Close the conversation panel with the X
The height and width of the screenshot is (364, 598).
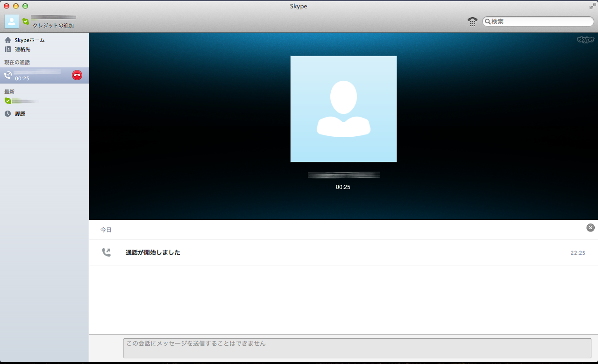[591, 228]
